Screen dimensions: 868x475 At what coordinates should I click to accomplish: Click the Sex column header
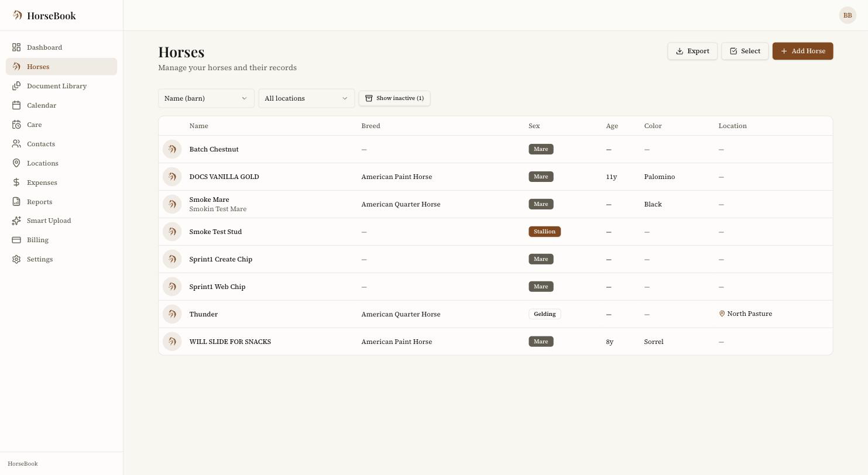534,126
